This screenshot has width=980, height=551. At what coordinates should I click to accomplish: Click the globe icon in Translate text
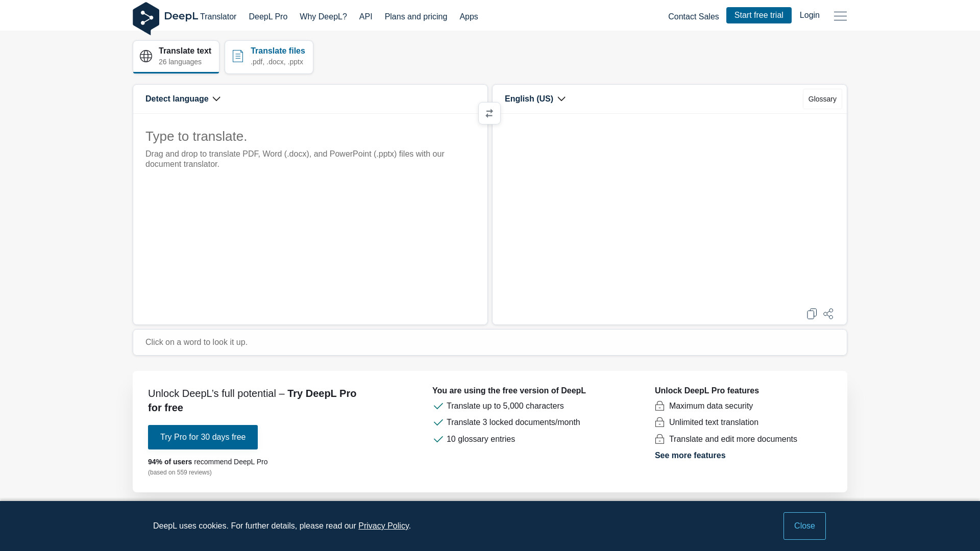tap(146, 56)
